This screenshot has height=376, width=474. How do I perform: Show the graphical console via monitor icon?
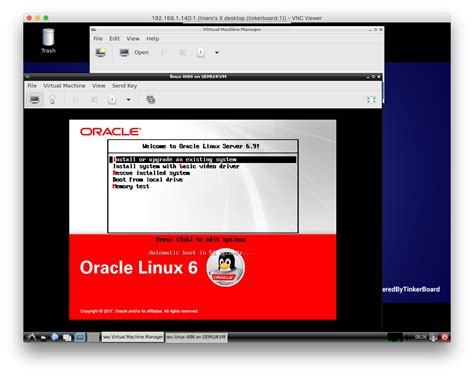35,100
